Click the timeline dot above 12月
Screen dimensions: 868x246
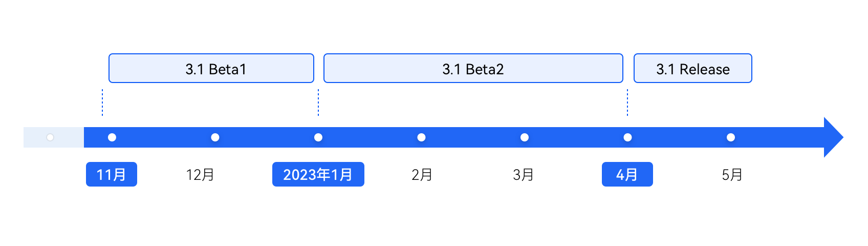click(215, 137)
